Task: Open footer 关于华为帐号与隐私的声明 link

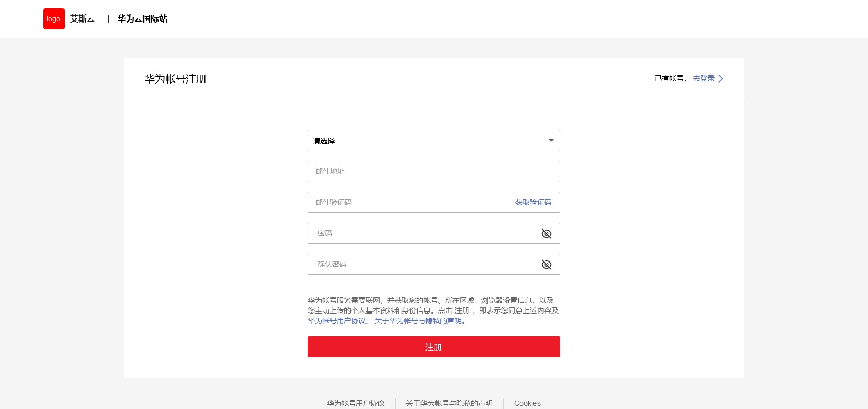Action: 449,403
